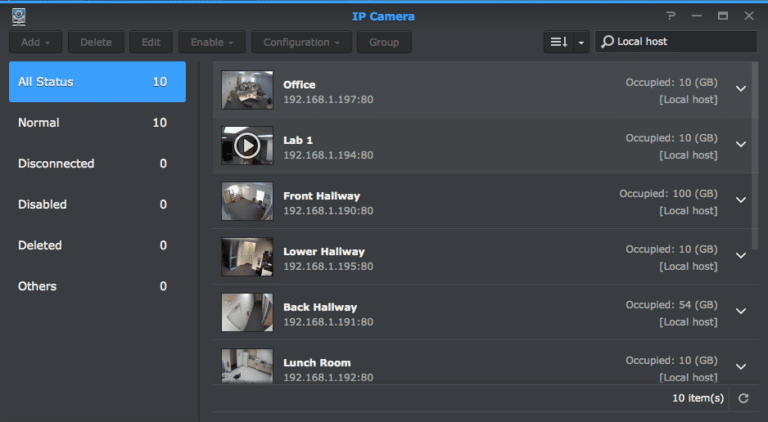Select the Lab 1 camera name

tap(298, 141)
